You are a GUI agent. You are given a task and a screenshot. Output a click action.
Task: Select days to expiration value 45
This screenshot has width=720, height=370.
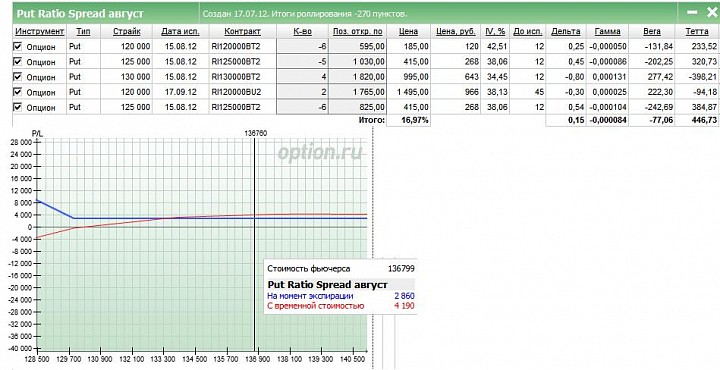click(528, 92)
